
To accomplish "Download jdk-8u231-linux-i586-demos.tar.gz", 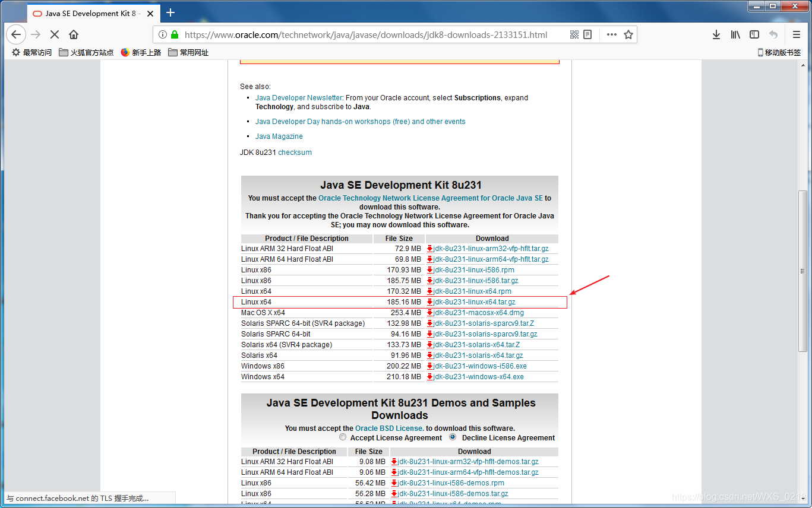I will coord(453,494).
